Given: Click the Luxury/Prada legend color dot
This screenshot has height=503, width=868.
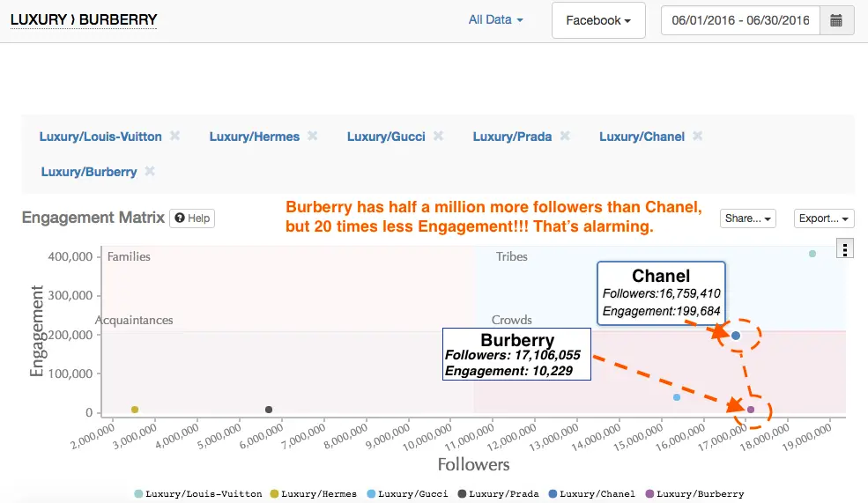Looking at the screenshot, I should click(x=463, y=494).
